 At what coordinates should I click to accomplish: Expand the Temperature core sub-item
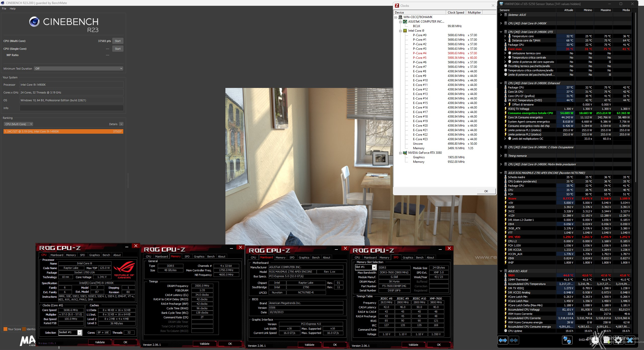point(505,36)
